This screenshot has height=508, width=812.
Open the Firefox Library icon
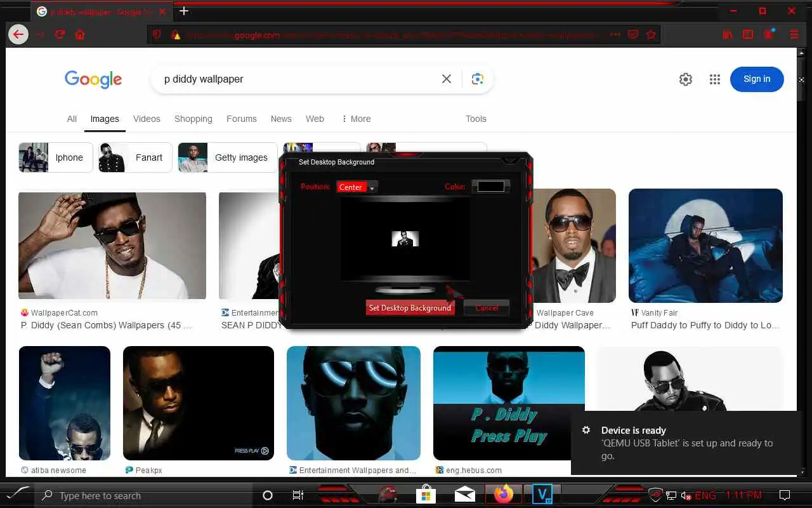pyautogui.click(x=728, y=34)
